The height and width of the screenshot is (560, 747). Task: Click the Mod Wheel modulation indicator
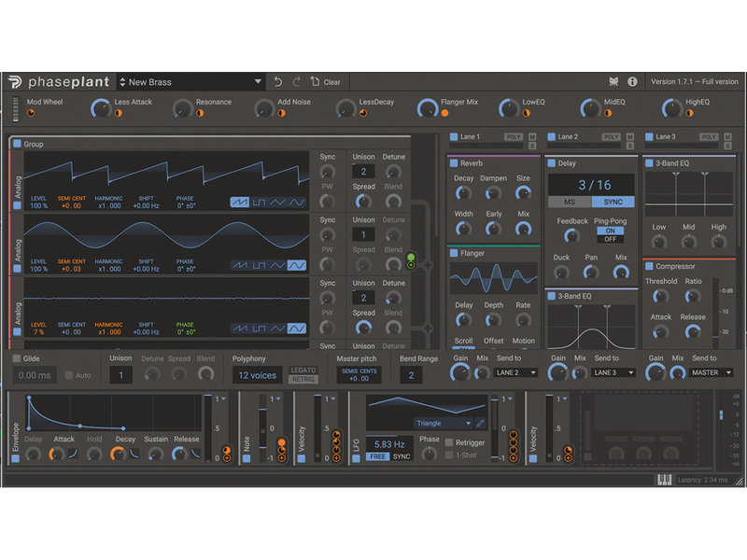(31, 113)
